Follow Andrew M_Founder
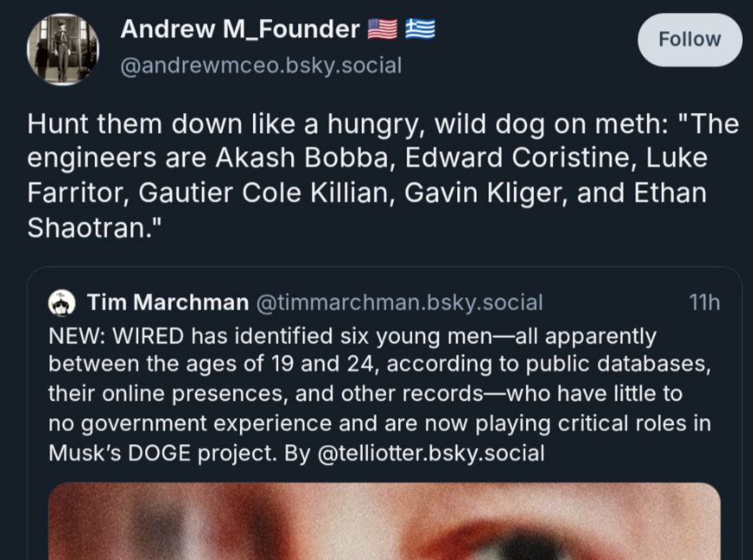The image size is (753, 560). coord(690,40)
